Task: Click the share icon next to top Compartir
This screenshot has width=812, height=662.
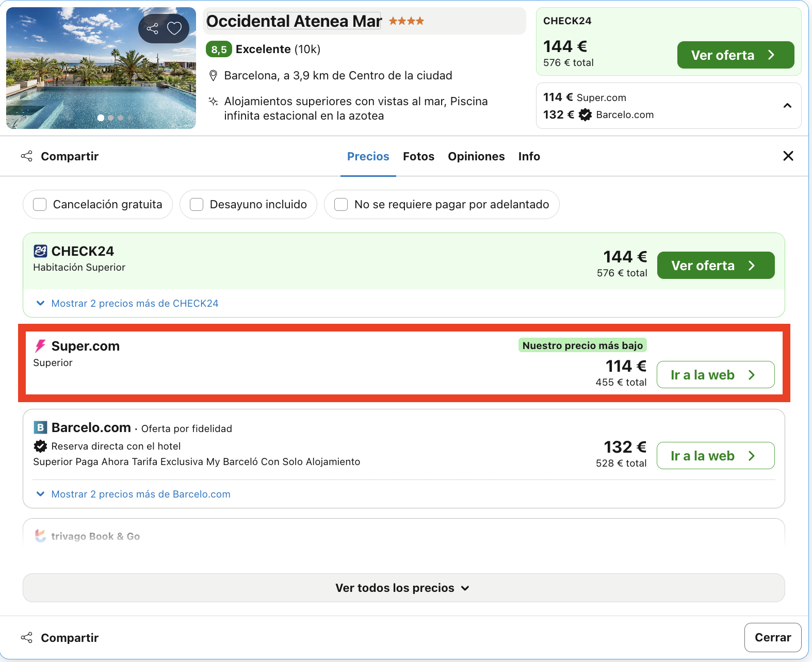Action: pyautogui.click(x=26, y=156)
